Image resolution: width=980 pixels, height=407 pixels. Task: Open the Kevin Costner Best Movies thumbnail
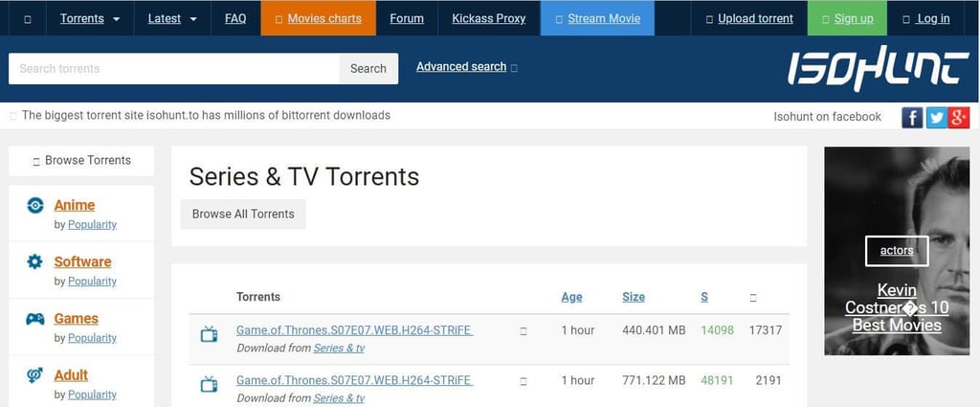tap(897, 251)
